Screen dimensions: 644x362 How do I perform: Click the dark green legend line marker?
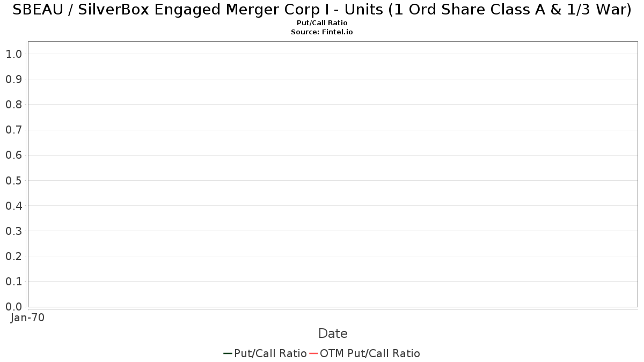click(228, 353)
